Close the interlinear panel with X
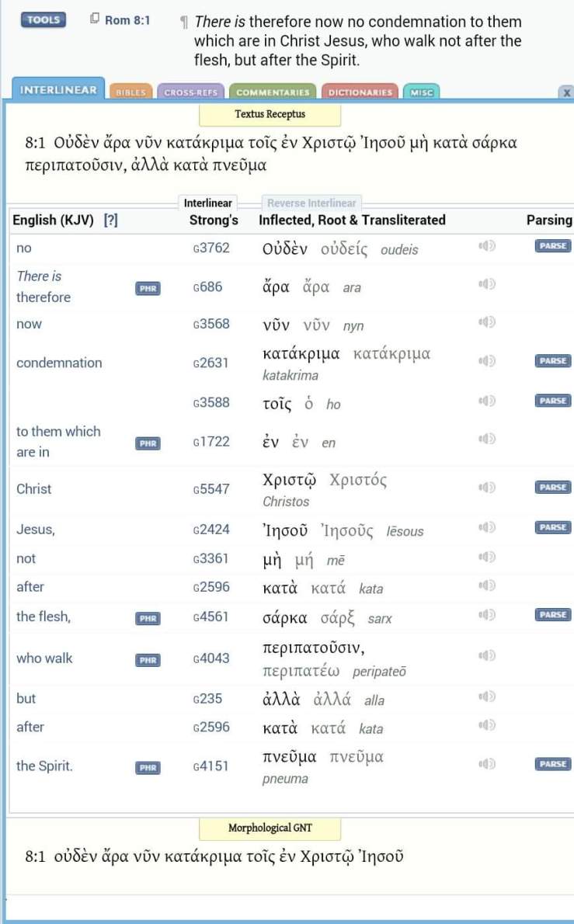This screenshot has width=574, height=924. click(x=566, y=92)
